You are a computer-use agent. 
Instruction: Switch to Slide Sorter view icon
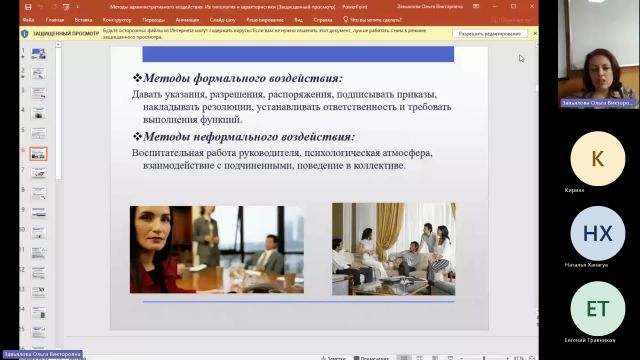419,358
